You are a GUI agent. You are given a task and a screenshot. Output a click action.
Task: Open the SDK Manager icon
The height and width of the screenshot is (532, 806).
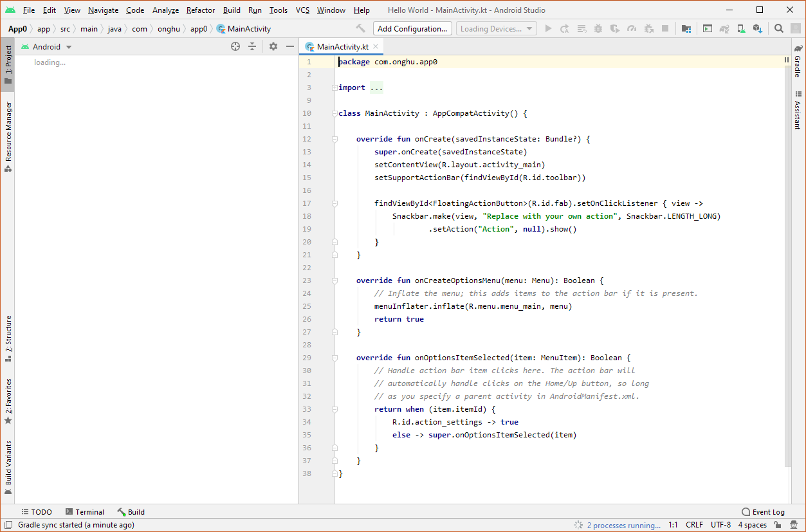tap(757, 29)
